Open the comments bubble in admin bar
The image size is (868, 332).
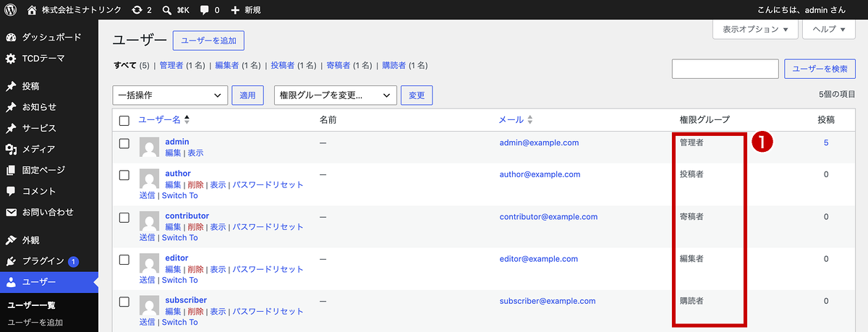(210, 10)
